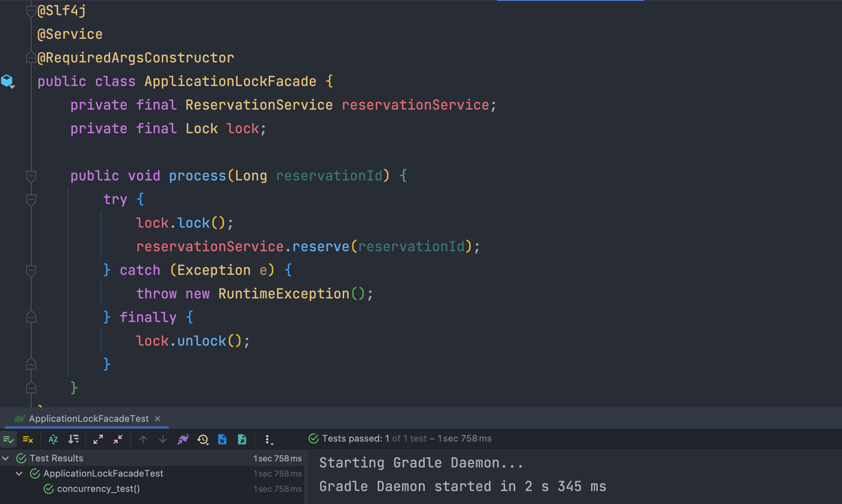The width and height of the screenshot is (842, 504).
Task: Click the reserve method call in code
Action: coord(321,247)
